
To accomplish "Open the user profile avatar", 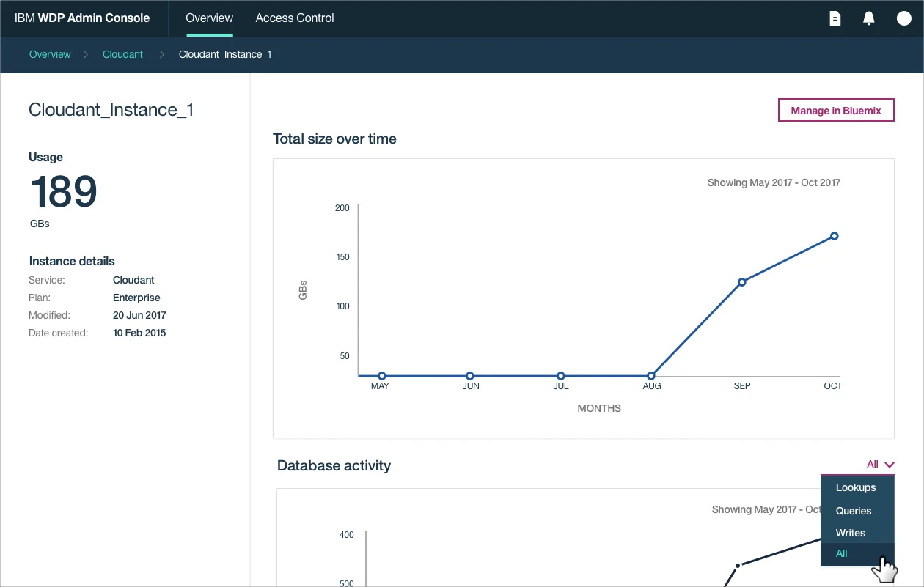I will [x=904, y=18].
